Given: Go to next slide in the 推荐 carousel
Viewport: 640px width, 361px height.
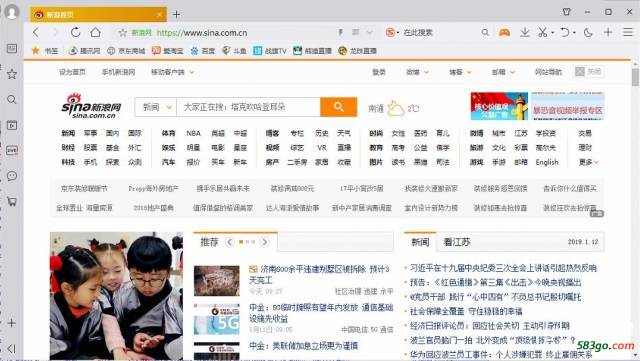Looking at the screenshot, I should pyautogui.click(x=265, y=242).
